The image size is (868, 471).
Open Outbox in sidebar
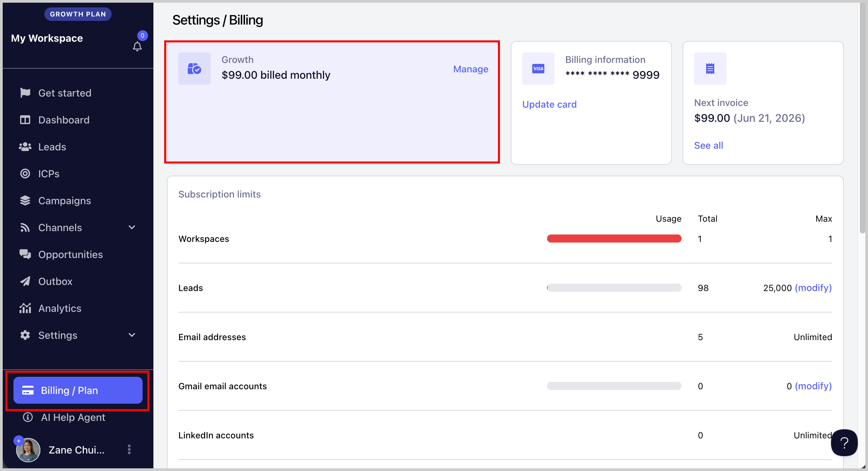coord(55,281)
